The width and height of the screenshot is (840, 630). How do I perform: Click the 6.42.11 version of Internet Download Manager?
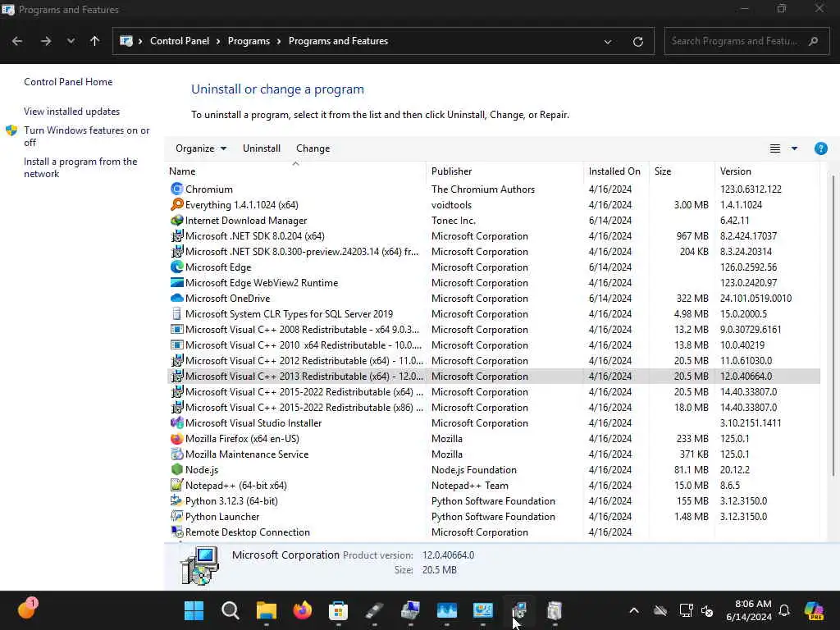click(734, 220)
